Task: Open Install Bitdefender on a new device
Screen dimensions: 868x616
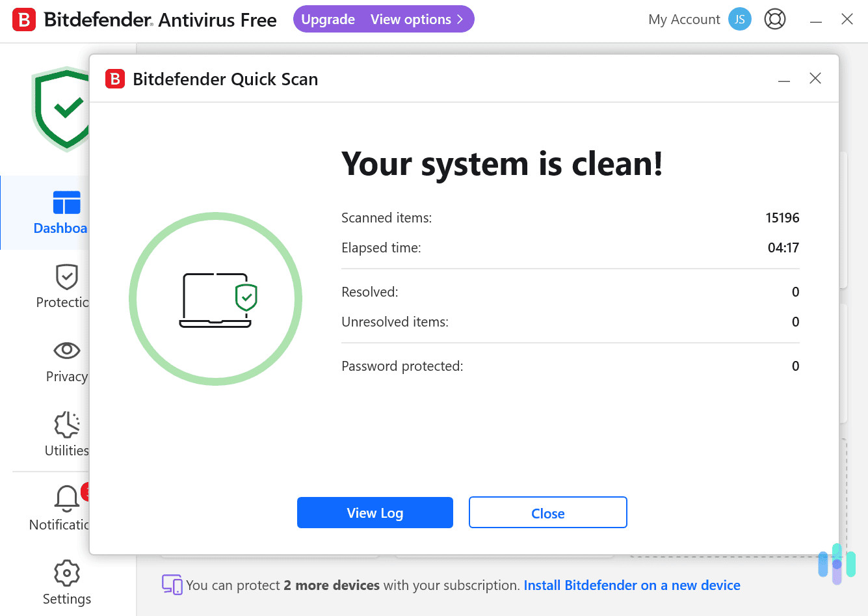Action: 631,585
